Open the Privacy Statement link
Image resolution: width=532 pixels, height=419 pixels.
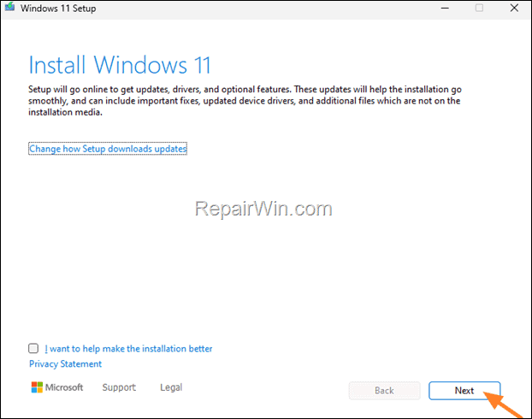(x=65, y=363)
